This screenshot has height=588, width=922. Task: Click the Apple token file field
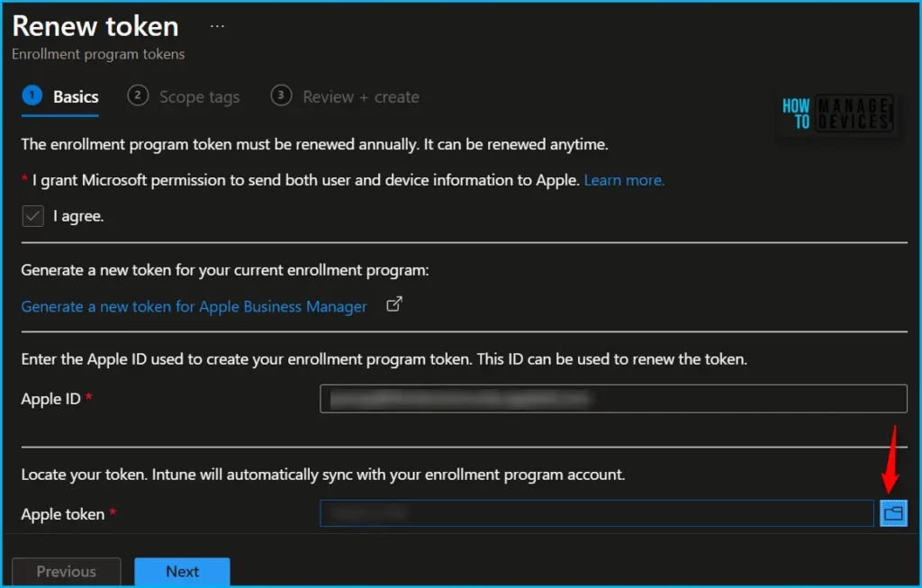(x=597, y=513)
